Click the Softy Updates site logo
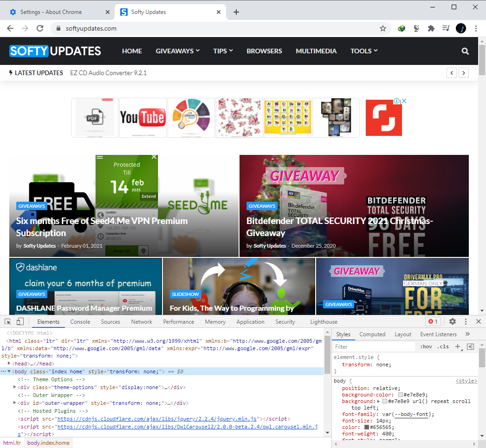Viewport: 486px width, 448px height. click(55, 51)
